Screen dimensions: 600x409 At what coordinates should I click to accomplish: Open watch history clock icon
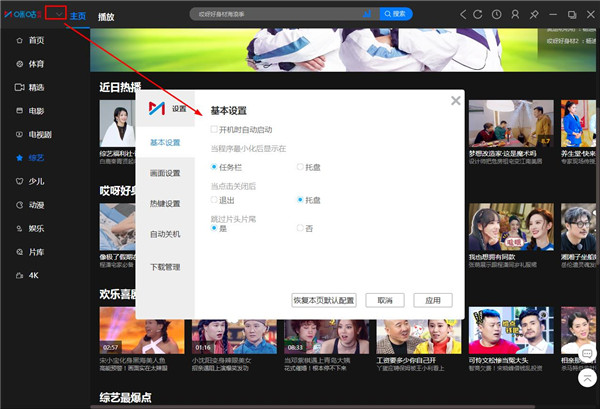(496, 15)
